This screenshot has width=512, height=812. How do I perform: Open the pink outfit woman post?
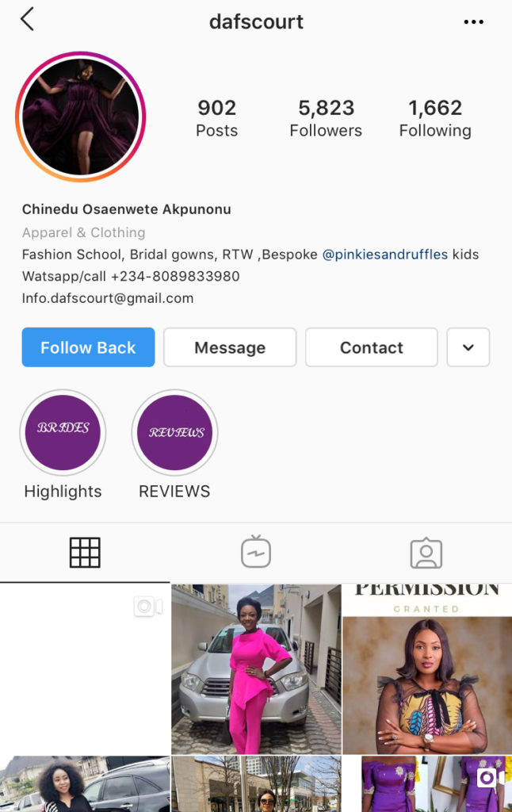256,668
